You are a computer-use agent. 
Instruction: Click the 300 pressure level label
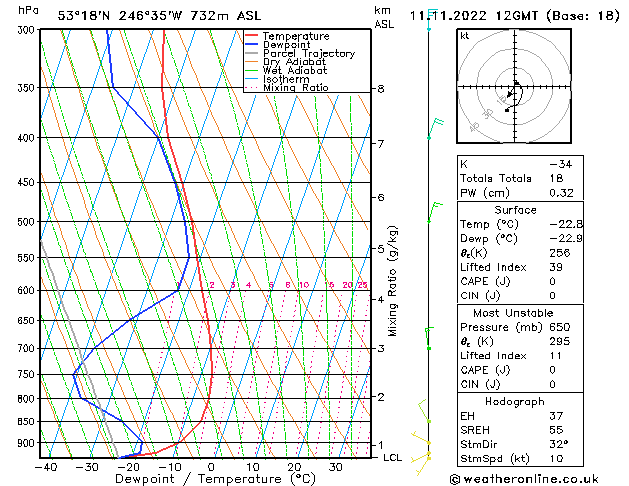[28, 30]
